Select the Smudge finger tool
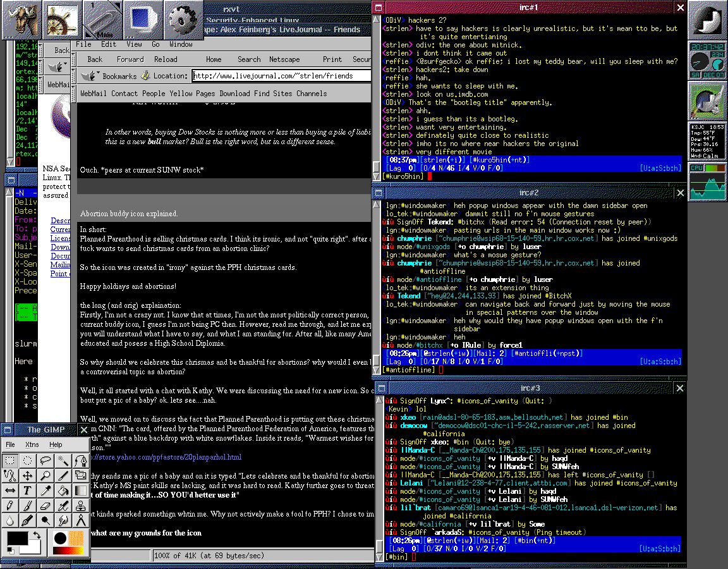728x569 pixels. click(63, 520)
